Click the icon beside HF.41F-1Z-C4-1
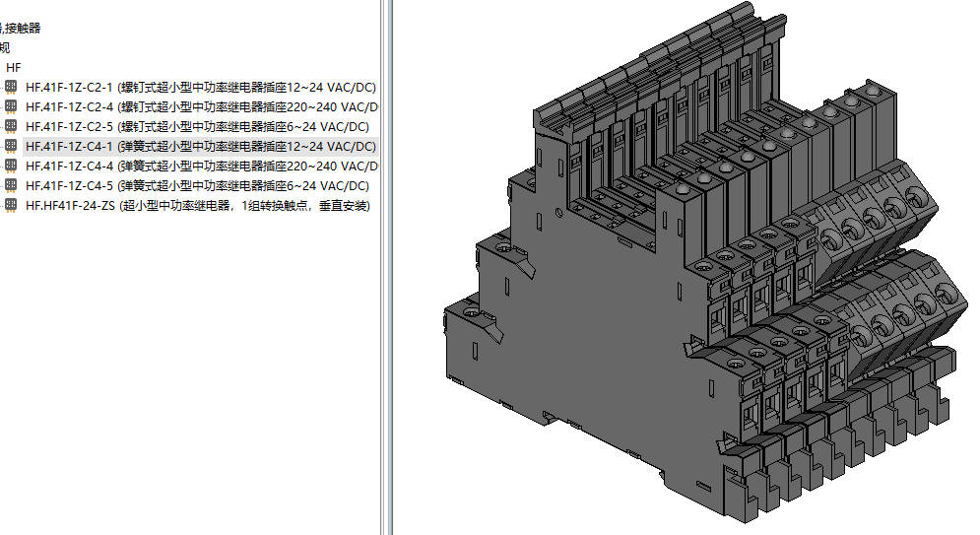The image size is (980, 535). [x=11, y=146]
